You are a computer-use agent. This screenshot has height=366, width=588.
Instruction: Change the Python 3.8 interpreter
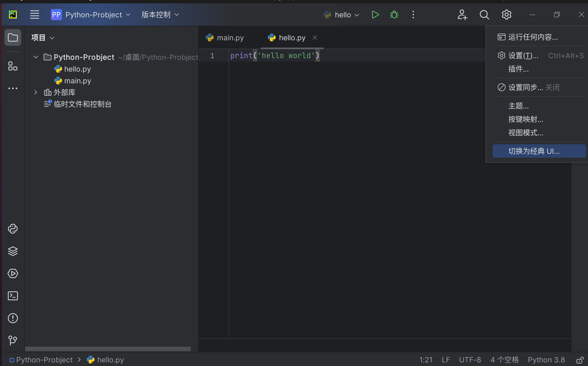tap(546, 360)
